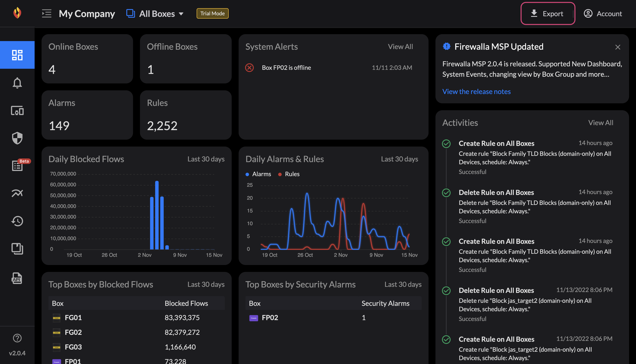Collapse the sidebar with the menu toggle icon

point(47,13)
